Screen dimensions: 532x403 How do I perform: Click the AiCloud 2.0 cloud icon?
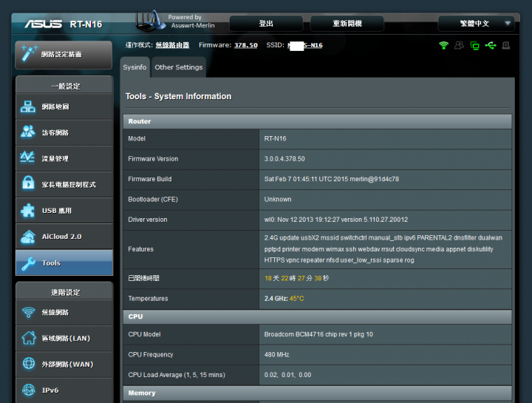point(28,237)
